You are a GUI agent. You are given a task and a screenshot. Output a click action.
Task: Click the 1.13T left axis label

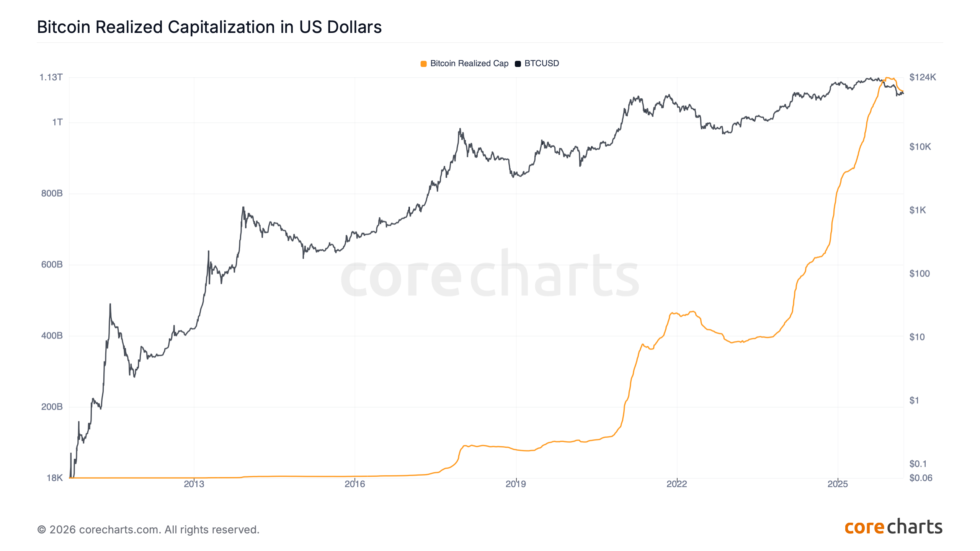click(x=51, y=77)
